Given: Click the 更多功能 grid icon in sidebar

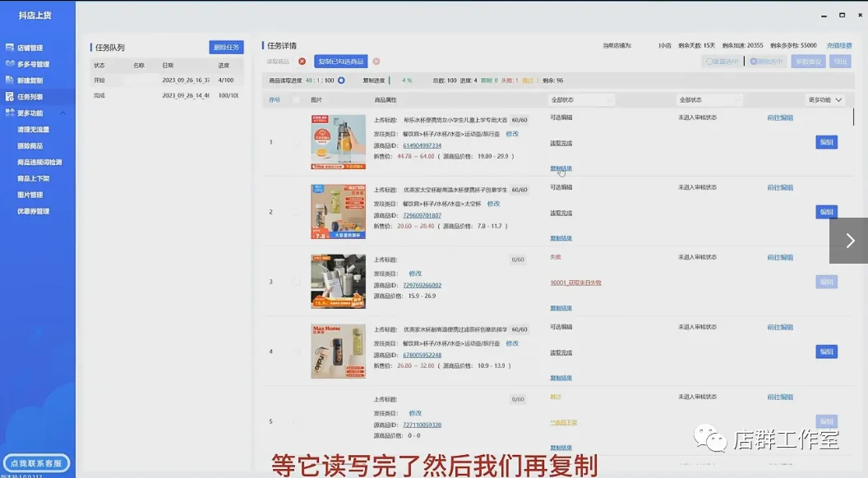Looking at the screenshot, I should (x=9, y=113).
